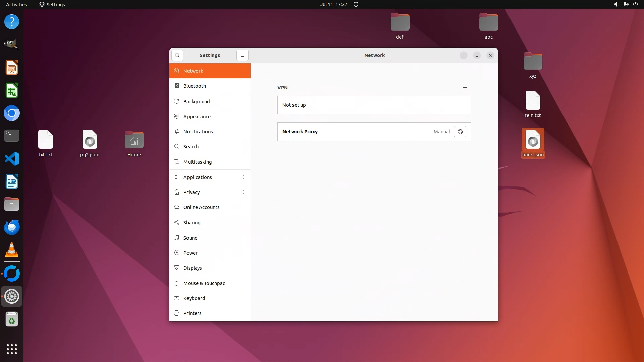The width and height of the screenshot is (644, 362).
Task: Click the Network Proxy row
Action: click(x=356, y=132)
